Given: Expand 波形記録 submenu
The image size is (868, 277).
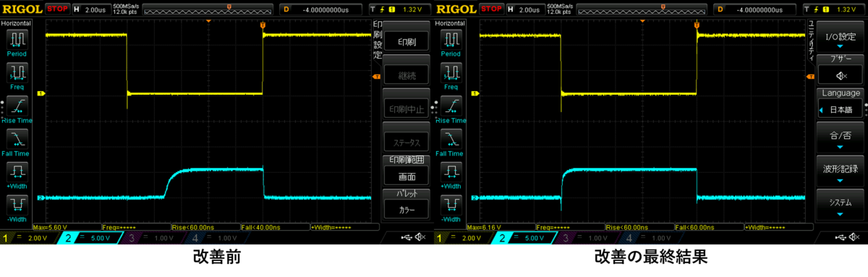Looking at the screenshot, I should tap(840, 171).
